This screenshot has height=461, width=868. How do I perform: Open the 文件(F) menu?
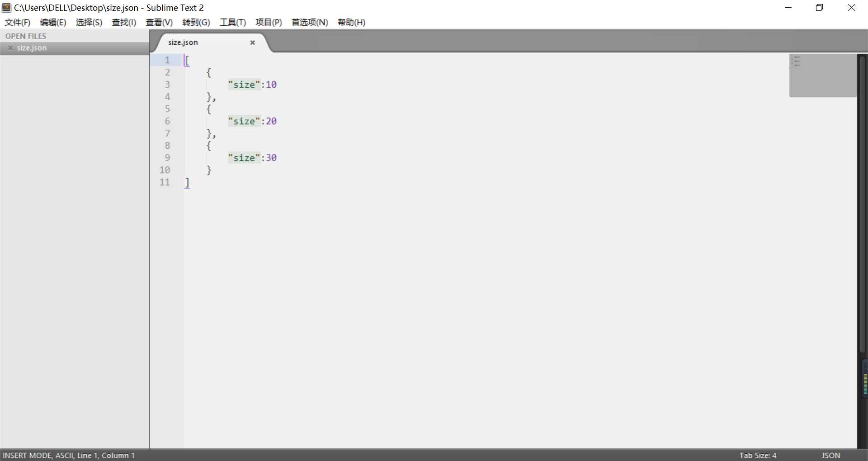(x=18, y=22)
